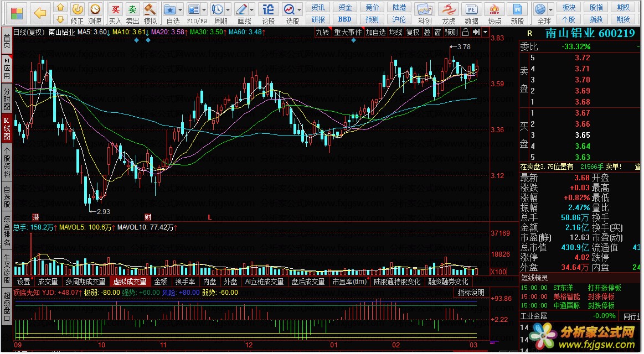
Task: Switch to the 金额 indicator tab
Action: click(x=161, y=282)
